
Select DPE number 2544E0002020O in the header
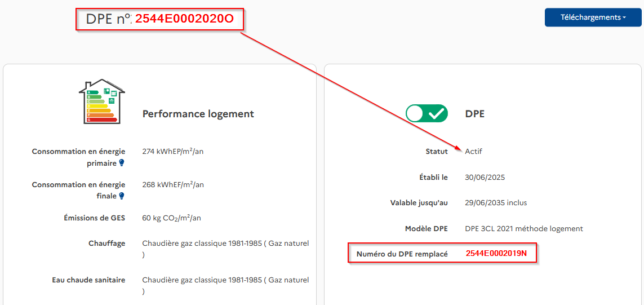pos(184,19)
